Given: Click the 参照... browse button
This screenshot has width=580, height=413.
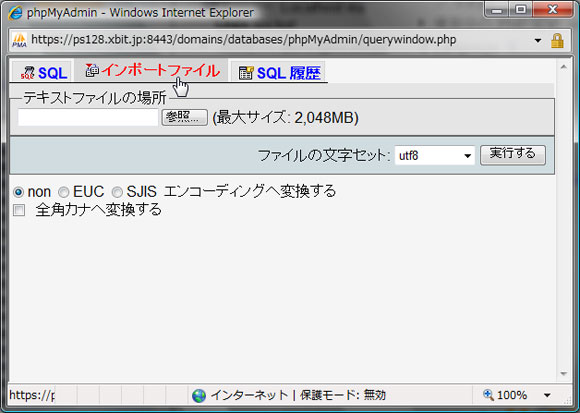Looking at the screenshot, I should coord(185,117).
